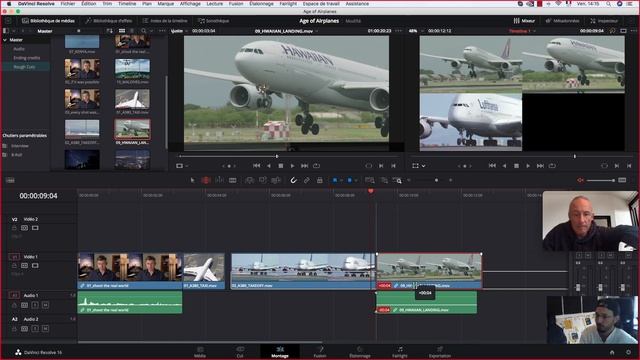Select the B-Roll smart bin
Viewport: 640px width, 360px height.
point(16,155)
